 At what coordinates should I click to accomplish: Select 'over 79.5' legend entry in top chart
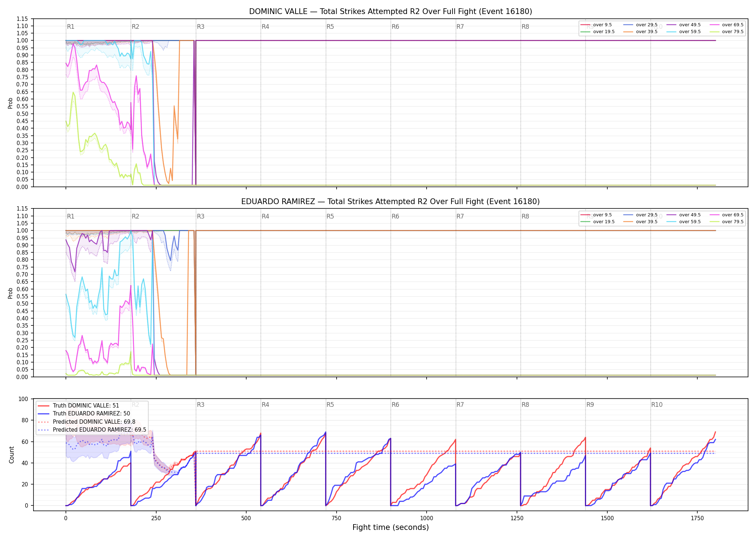pyautogui.click(x=726, y=32)
